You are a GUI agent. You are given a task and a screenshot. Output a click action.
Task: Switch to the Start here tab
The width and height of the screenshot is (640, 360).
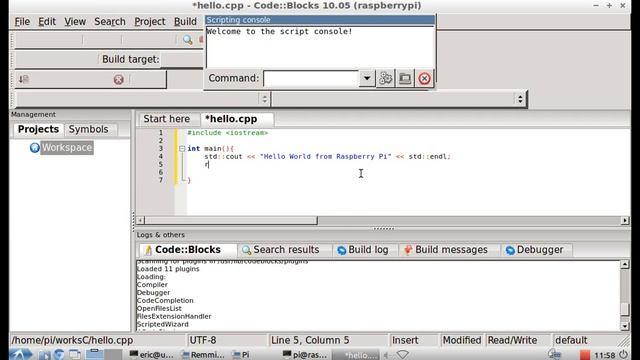pyautogui.click(x=167, y=119)
